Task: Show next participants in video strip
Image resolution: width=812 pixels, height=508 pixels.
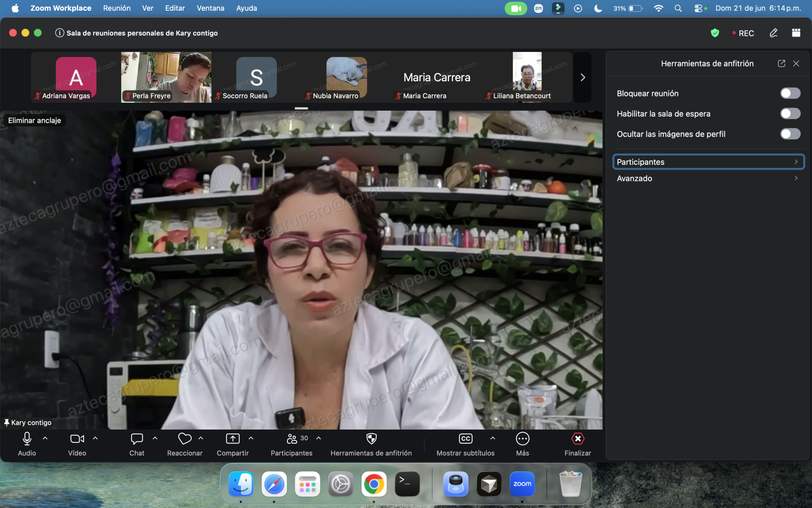Action: 582,77
